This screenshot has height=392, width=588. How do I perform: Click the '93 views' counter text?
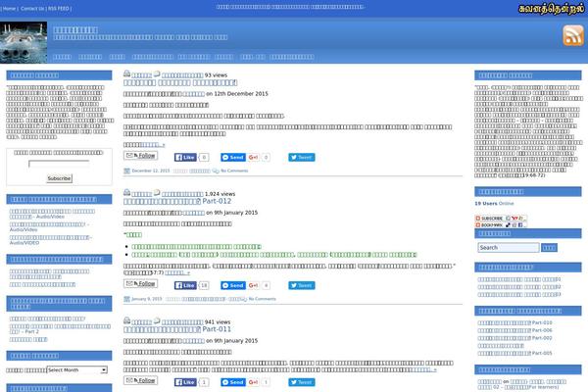[x=216, y=75]
